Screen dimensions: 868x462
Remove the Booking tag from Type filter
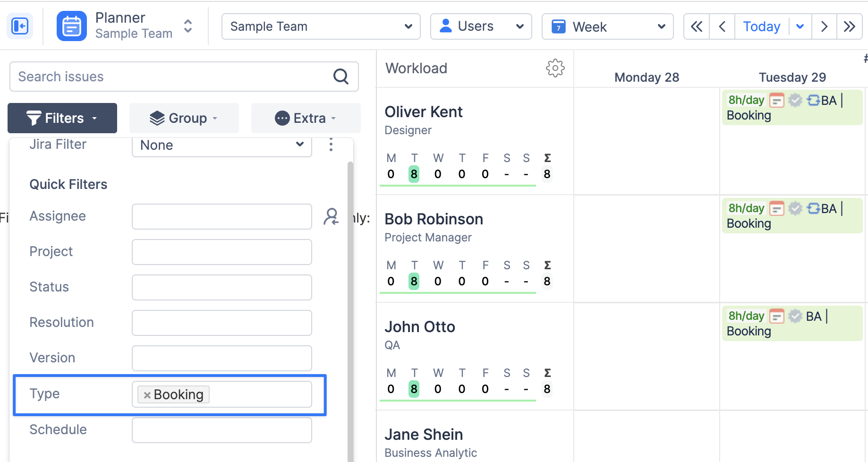147,395
